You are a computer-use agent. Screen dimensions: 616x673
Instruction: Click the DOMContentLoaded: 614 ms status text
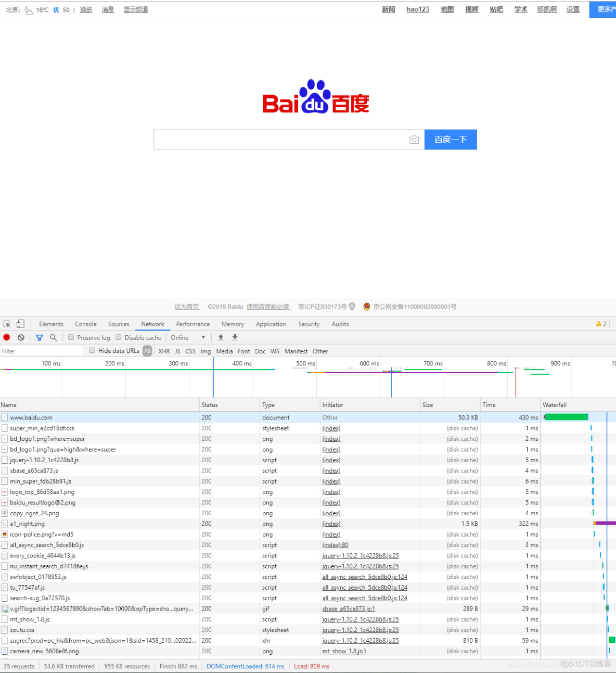tap(246, 666)
